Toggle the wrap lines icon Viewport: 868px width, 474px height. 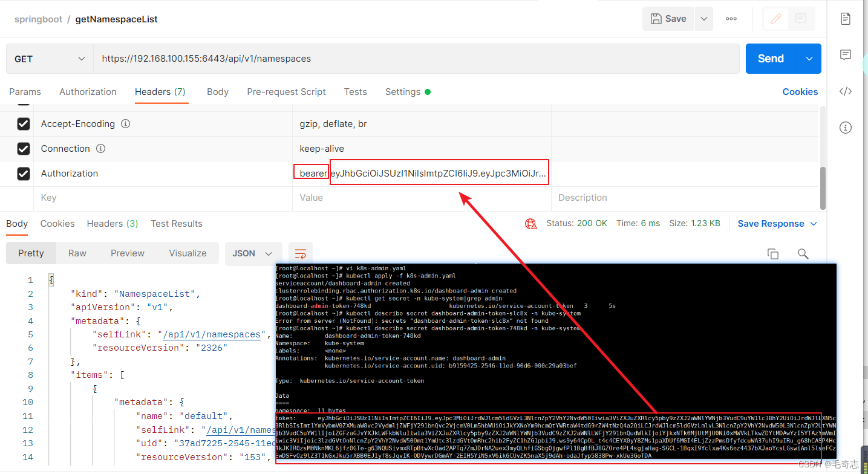(x=301, y=253)
